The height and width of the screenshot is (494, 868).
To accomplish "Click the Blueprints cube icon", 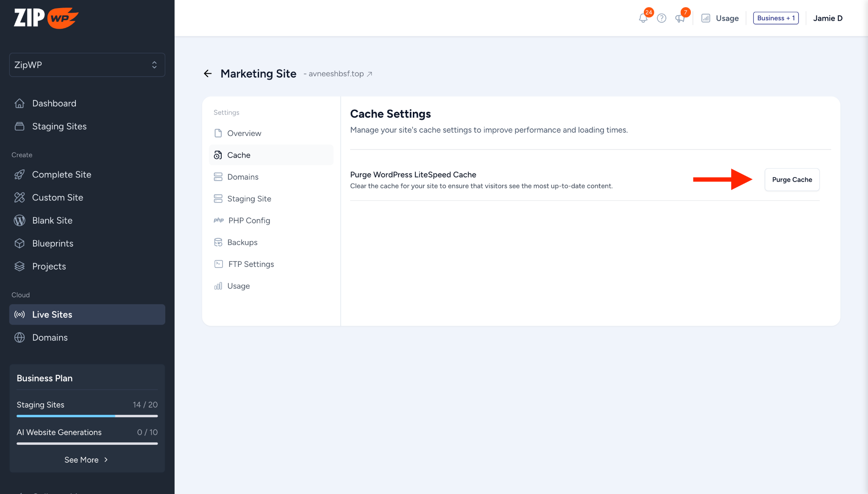I will click(x=19, y=244).
